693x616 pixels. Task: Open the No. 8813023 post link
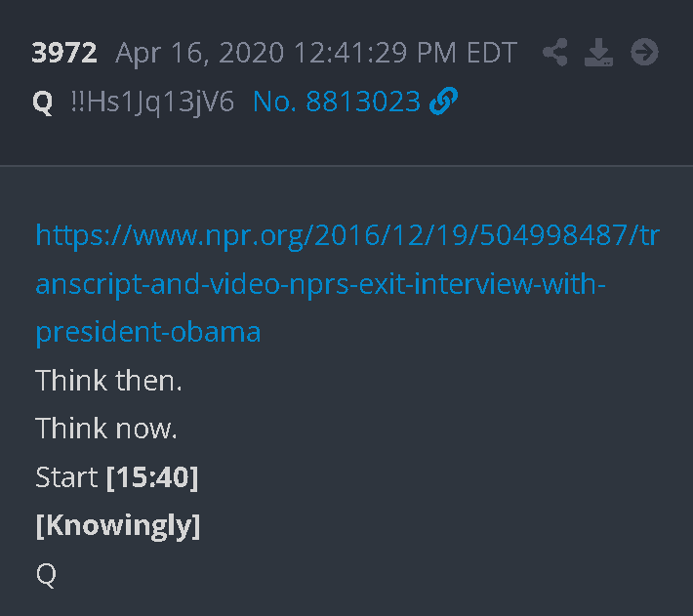337,102
